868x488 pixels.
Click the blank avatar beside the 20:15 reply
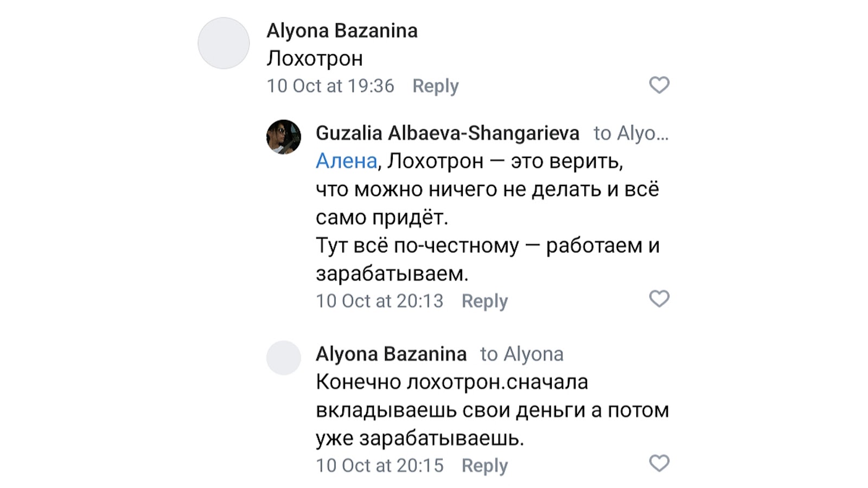tap(283, 358)
